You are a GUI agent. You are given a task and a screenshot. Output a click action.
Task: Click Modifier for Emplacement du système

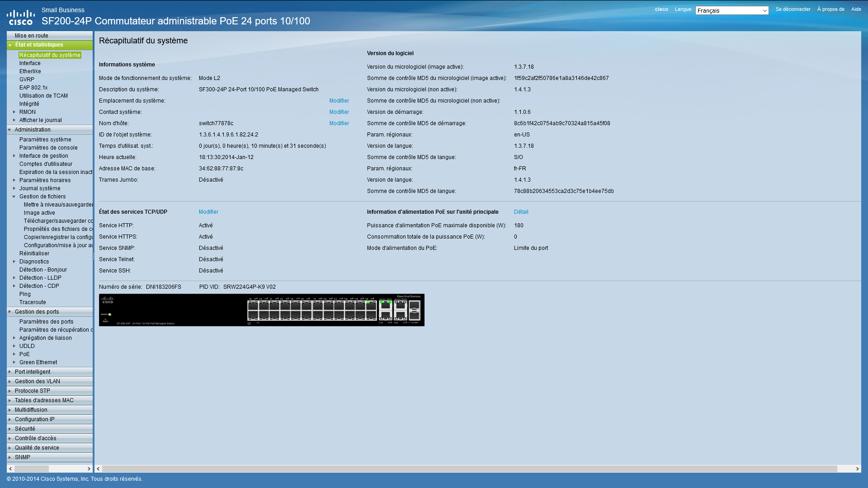(x=339, y=101)
